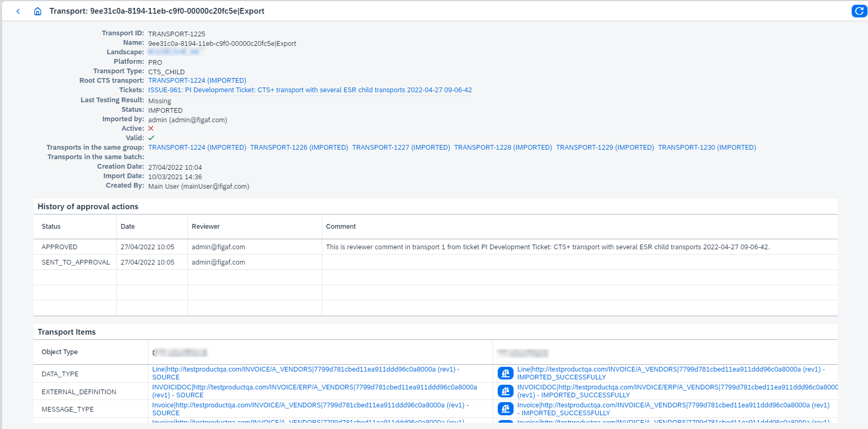Select the Transport Items heading

66,332
